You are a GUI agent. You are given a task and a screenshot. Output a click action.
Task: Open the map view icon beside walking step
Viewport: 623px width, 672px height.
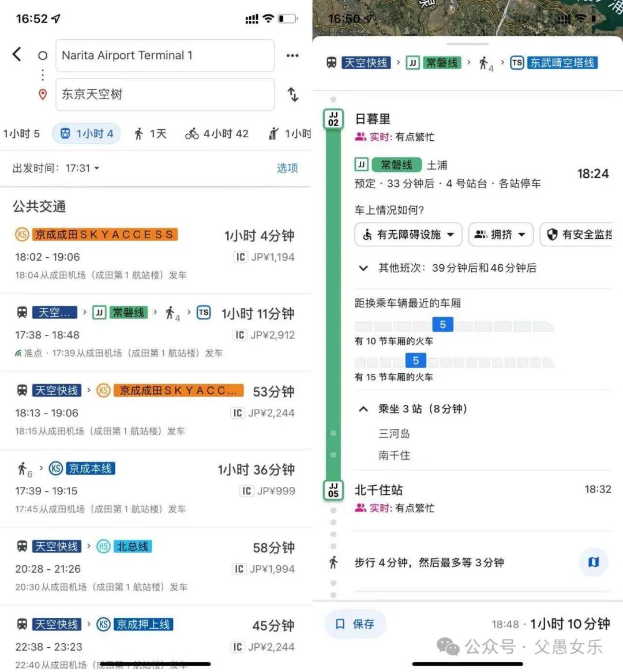[x=594, y=562]
